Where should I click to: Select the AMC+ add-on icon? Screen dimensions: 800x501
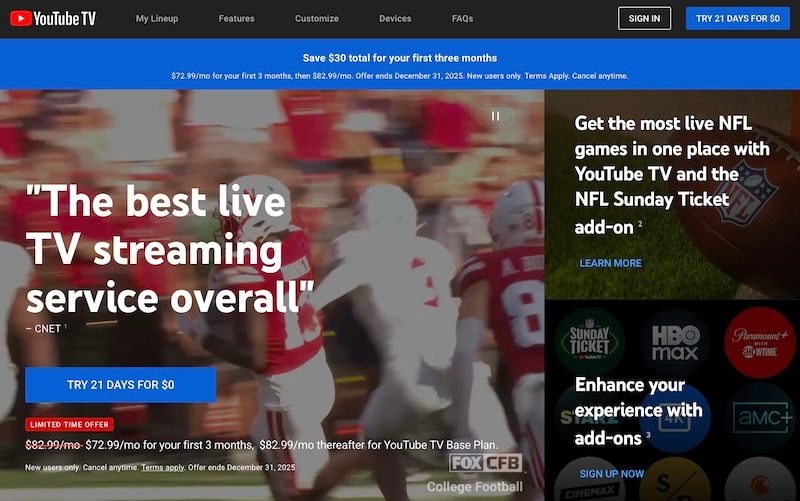coord(760,417)
